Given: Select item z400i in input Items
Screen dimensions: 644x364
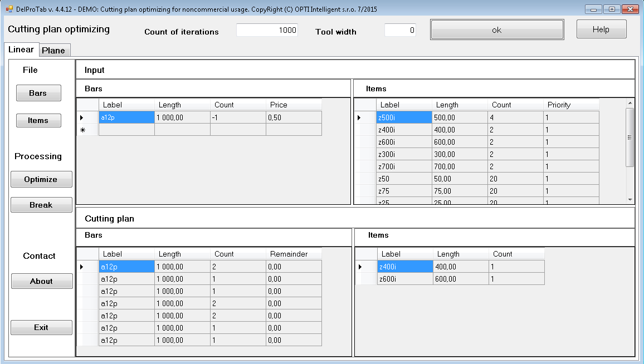Looking at the screenshot, I should [x=404, y=130].
